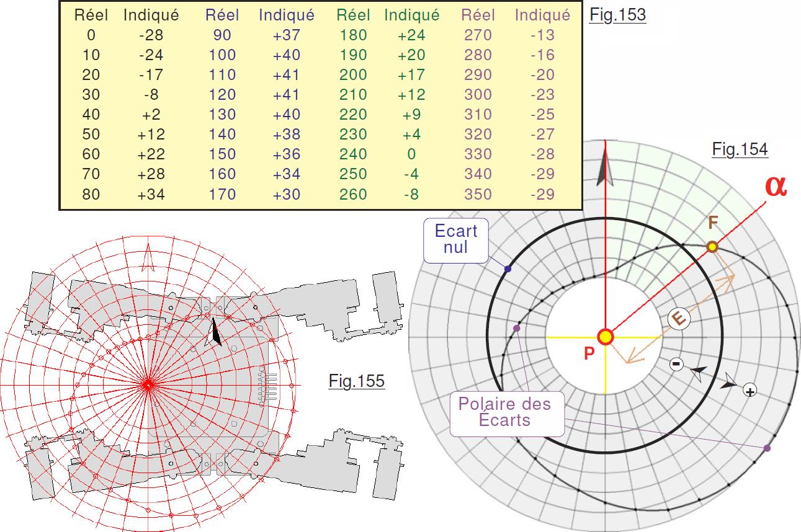Click the blue dot on the black circle
Screen dimensions: 801x532
coord(508,268)
